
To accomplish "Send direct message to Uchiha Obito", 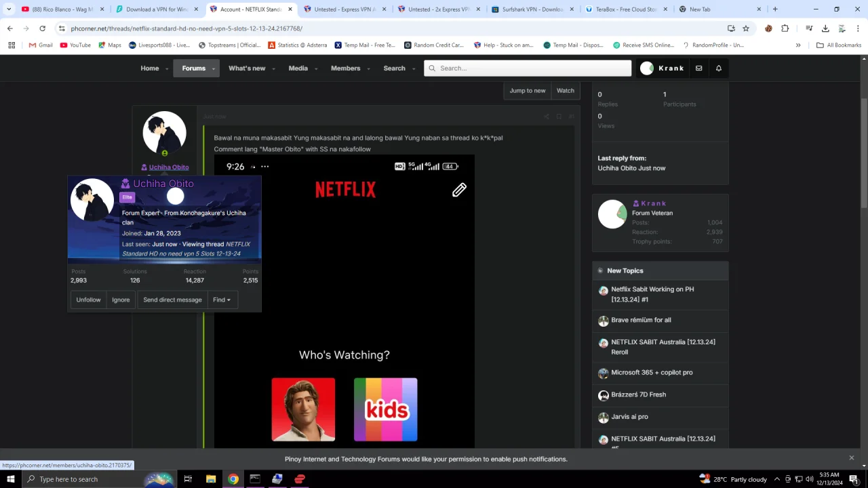I will [x=172, y=300].
